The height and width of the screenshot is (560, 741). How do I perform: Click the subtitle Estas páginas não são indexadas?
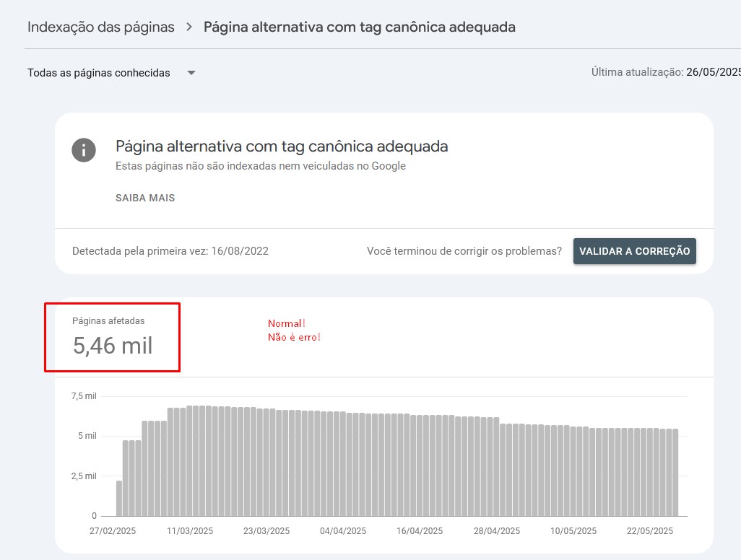coord(261,166)
